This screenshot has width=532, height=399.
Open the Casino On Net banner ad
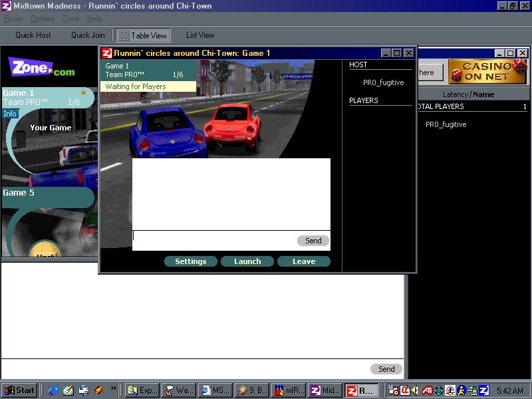[x=487, y=72]
